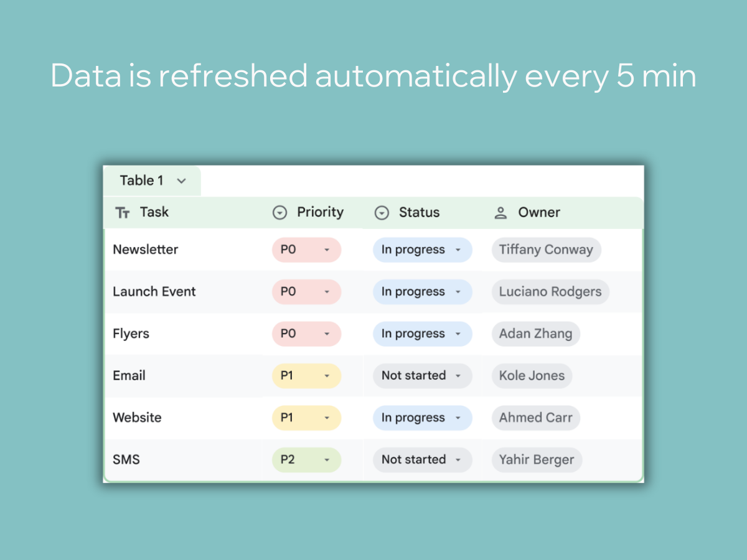Select the Table 1 tab
The height and width of the screenshot is (560, 747).
[x=152, y=181]
